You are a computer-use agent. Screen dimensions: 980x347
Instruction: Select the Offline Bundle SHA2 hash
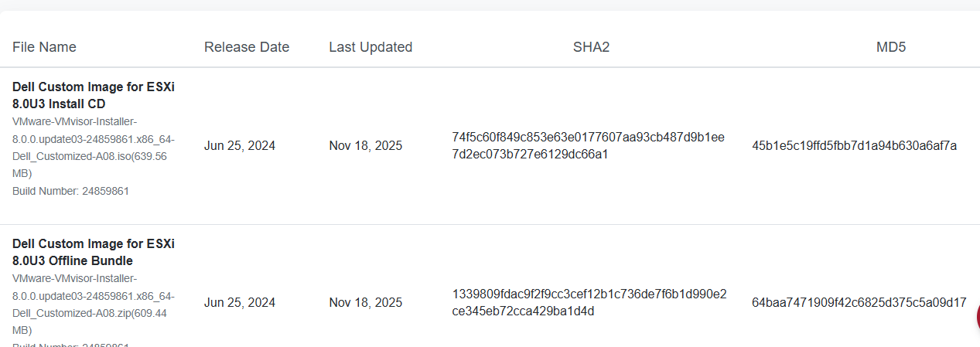589,302
